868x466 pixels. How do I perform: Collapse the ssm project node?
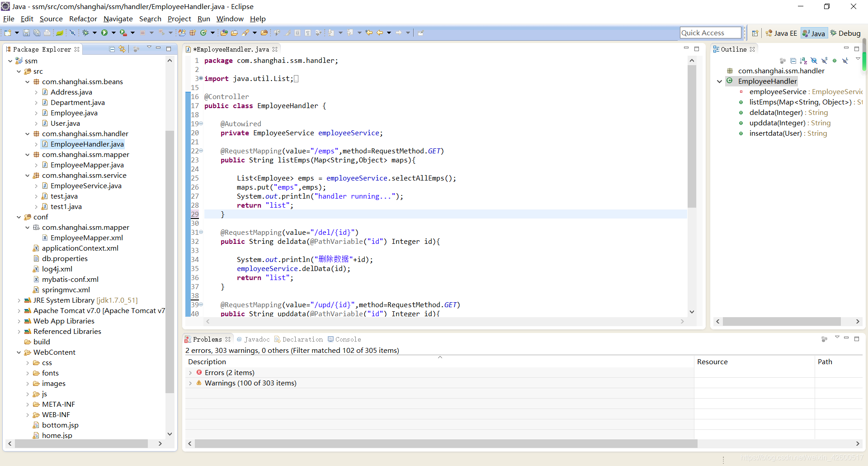[10, 61]
